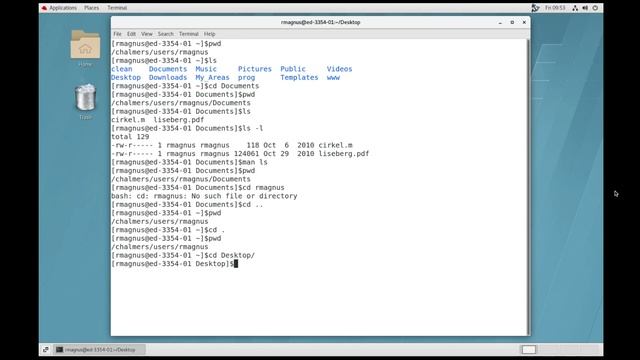Select the terminal taskbar button rmagnus@ed-3354-01
The width and height of the screenshot is (640, 360).
click(99, 349)
